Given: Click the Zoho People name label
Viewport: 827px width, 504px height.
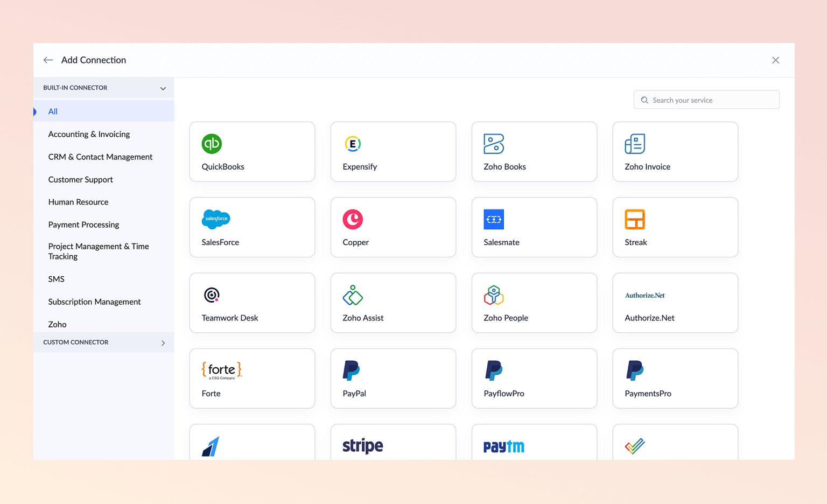Looking at the screenshot, I should coord(506,318).
